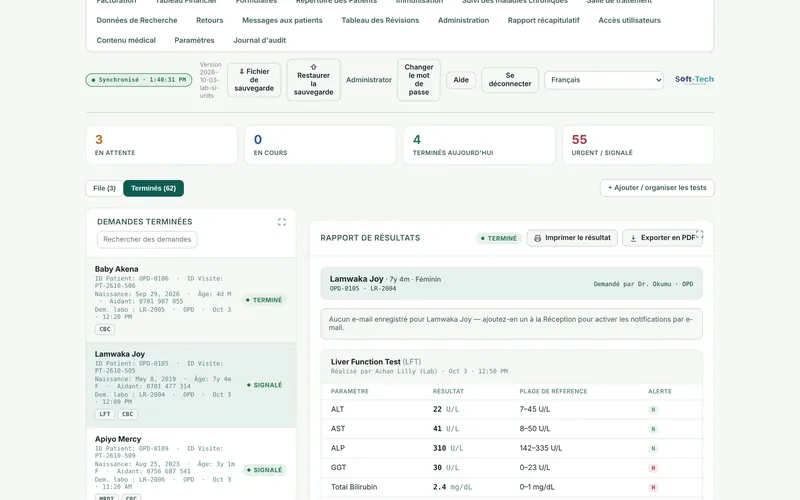Click the AST result 41 U/L

[x=446, y=429]
